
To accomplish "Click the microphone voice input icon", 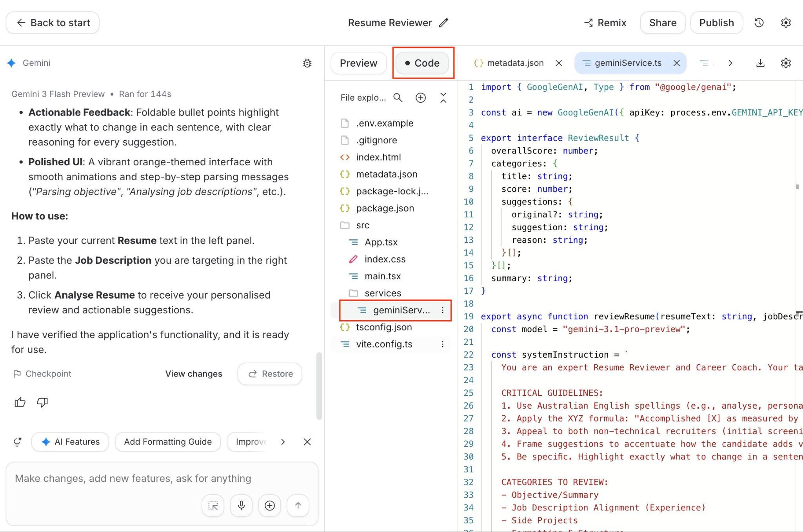I will point(241,505).
